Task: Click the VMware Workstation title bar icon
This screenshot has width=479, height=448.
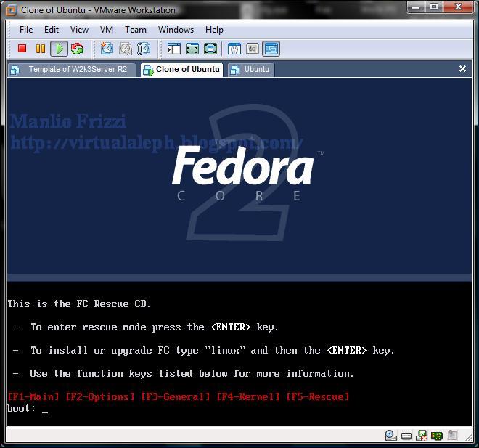Action: coord(12,10)
